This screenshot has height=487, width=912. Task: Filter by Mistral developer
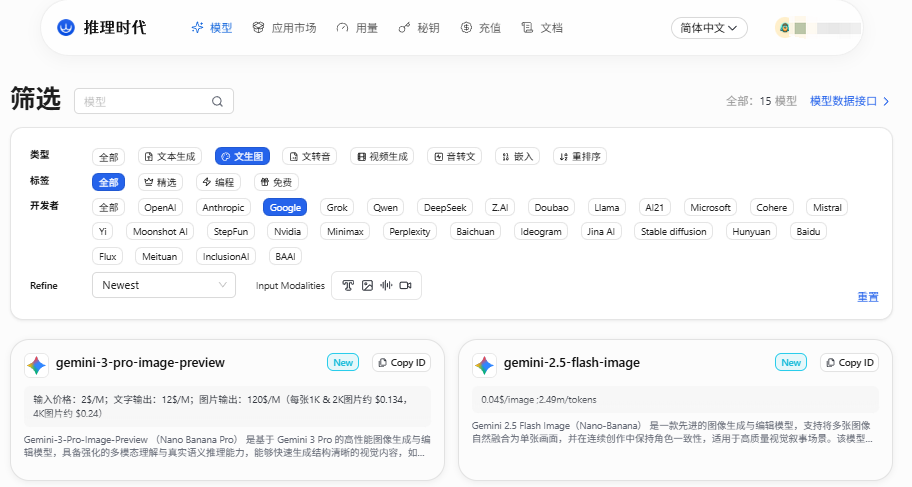(x=827, y=208)
